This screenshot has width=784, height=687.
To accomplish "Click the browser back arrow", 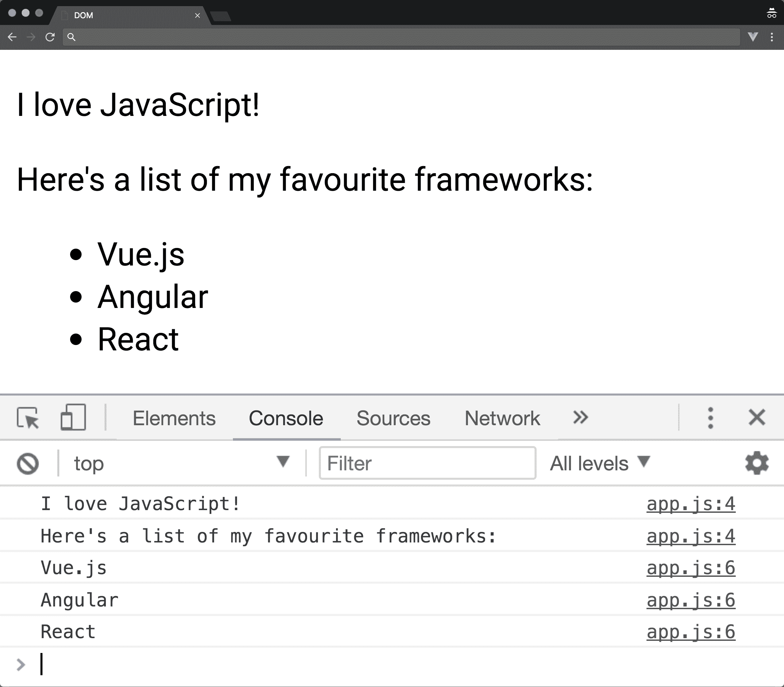I will click(x=12, y=37).
